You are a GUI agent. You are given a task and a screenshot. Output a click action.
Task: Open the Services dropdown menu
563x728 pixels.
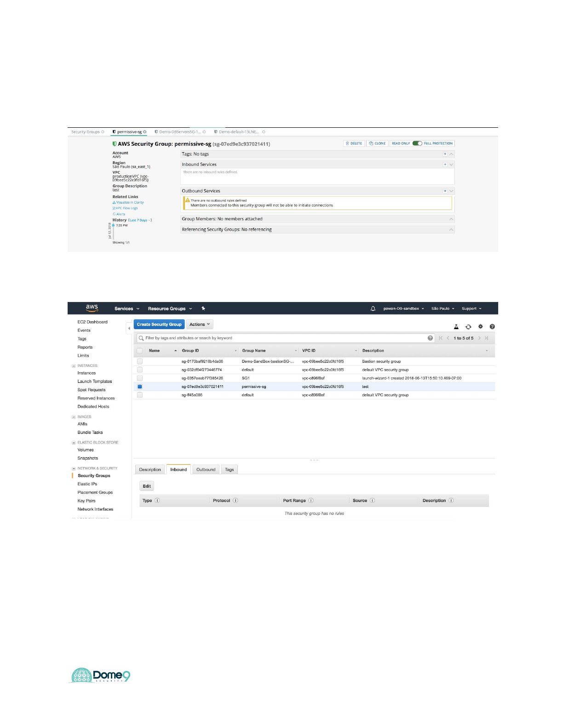(x=127, y=309)
